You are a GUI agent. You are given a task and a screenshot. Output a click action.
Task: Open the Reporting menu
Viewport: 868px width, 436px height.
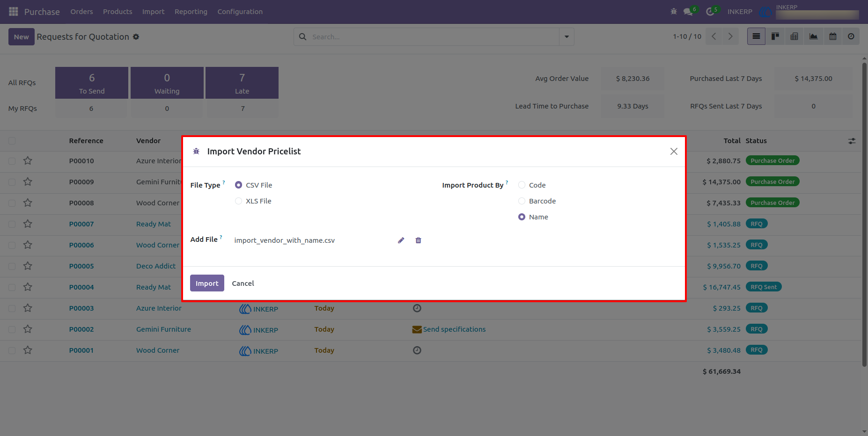click(x=191, y=12)
